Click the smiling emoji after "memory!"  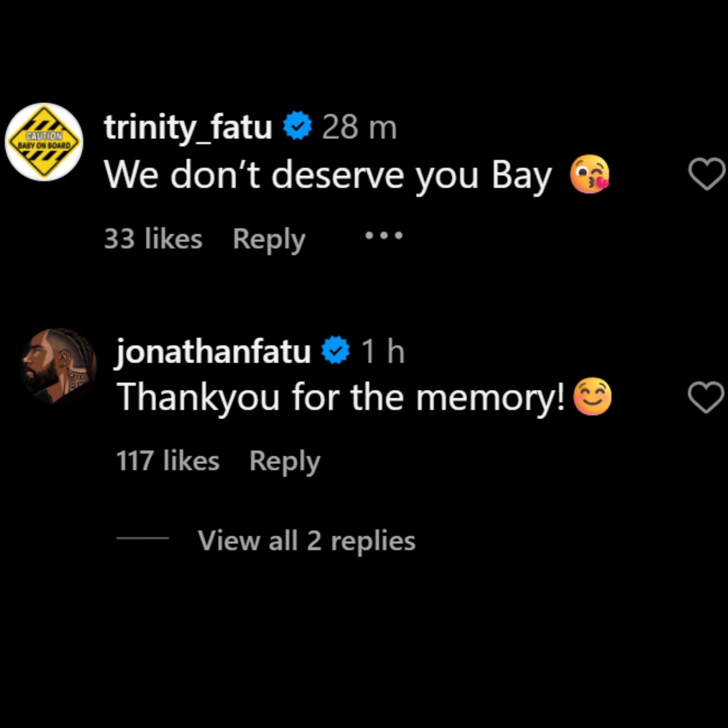(592, 397)
